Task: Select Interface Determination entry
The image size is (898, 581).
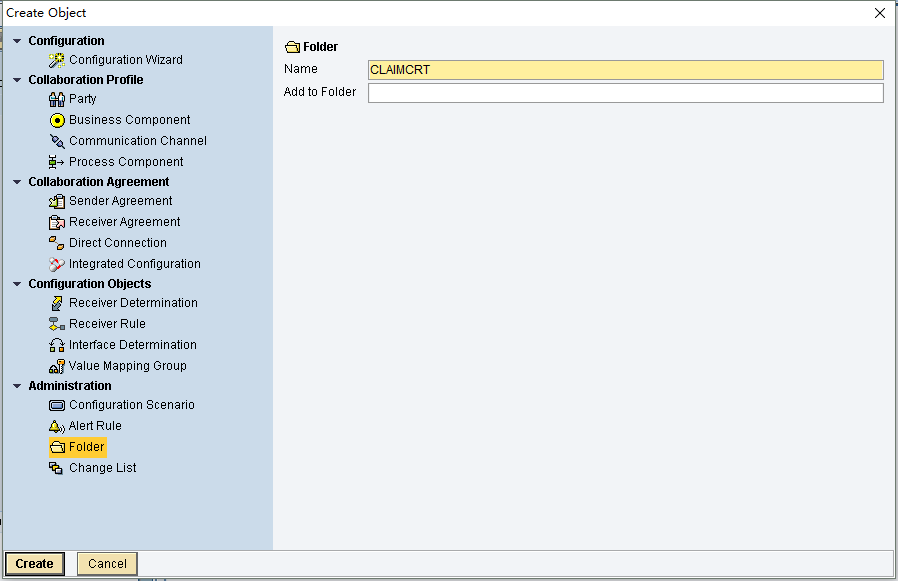Action: click(x=133, y=345)
